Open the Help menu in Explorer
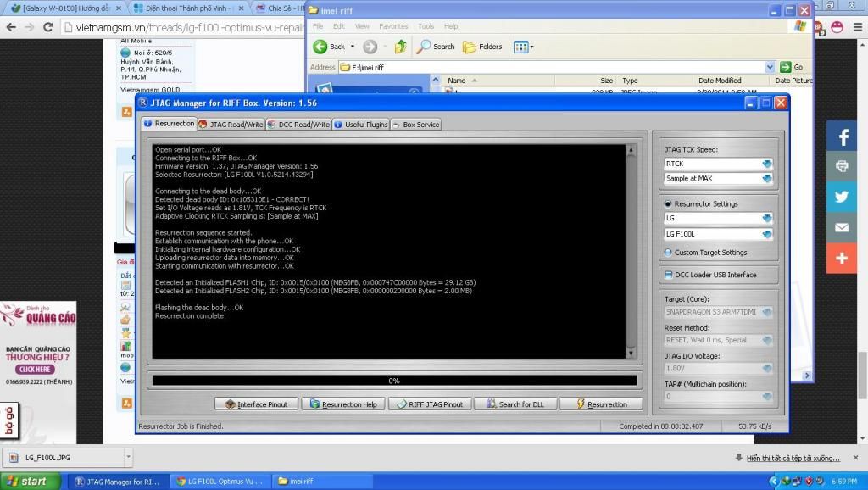The width and height of the screenshot is (868, 490). point(451,26)
